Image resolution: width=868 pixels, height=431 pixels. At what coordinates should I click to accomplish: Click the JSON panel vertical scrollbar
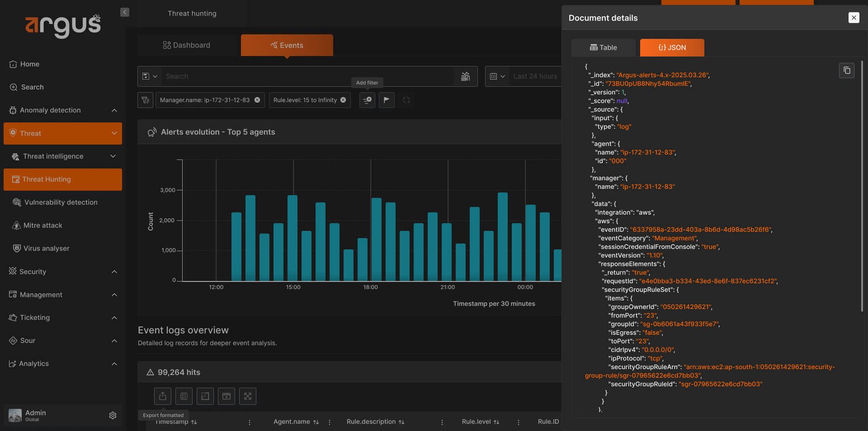[862, 187]
